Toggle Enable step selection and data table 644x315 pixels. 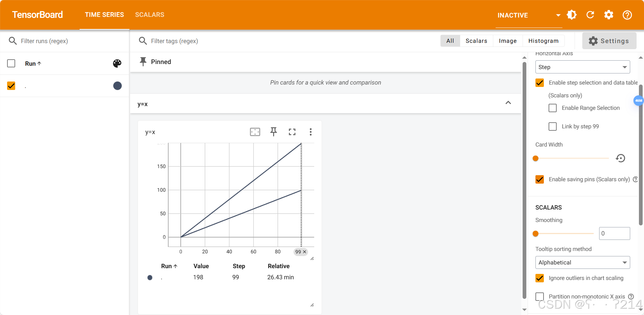[x=539, y=83]
